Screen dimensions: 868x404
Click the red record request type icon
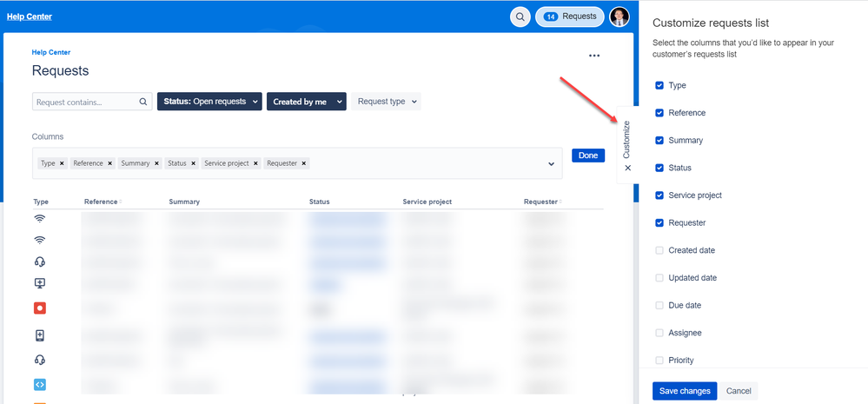[x=39, y=308]
